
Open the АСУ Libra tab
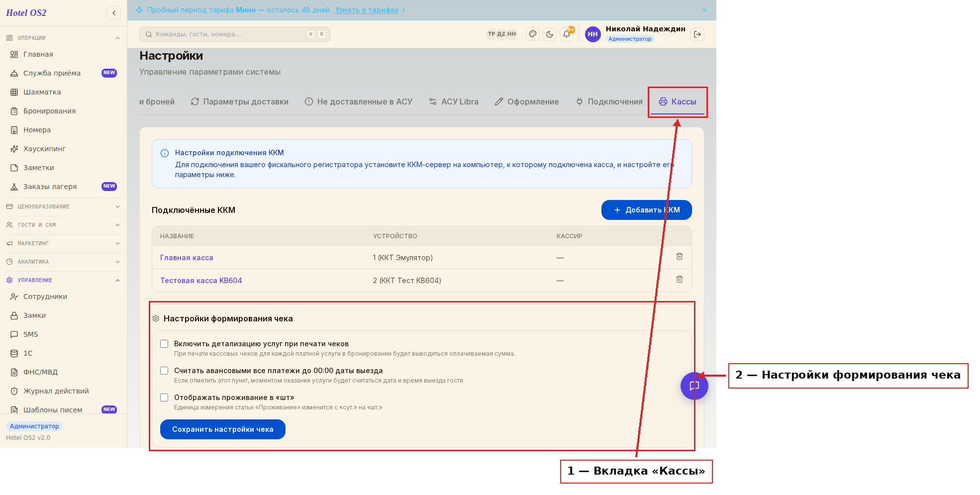coord(453,101)
